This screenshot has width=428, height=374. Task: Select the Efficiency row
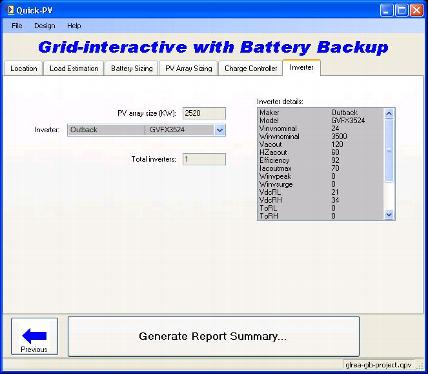click(x=320, y=160)
